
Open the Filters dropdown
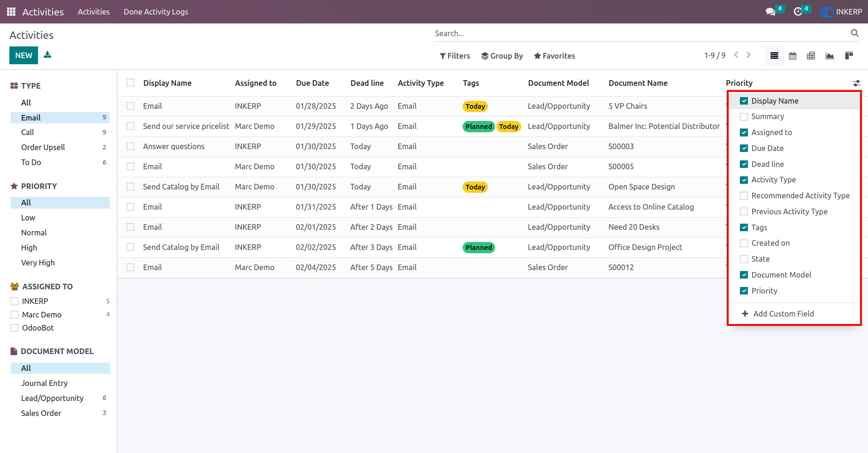click(455, 56)
